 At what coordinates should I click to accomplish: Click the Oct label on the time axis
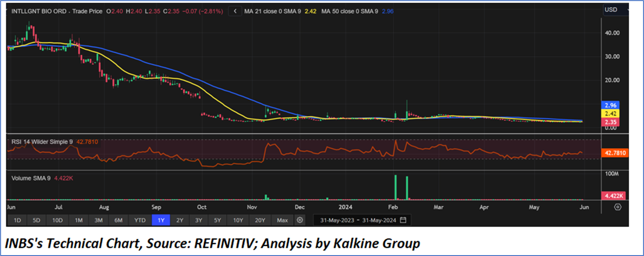point(201,207)
